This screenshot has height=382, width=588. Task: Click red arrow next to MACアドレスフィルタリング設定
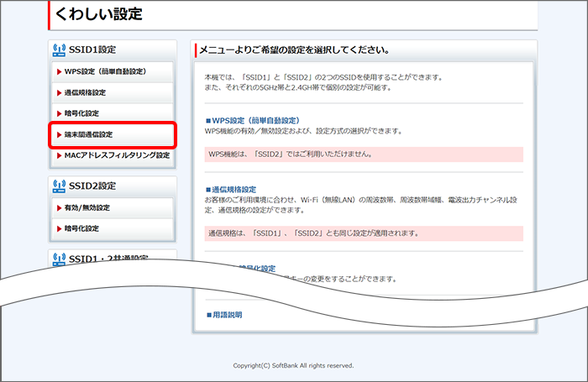click(59, 155)
